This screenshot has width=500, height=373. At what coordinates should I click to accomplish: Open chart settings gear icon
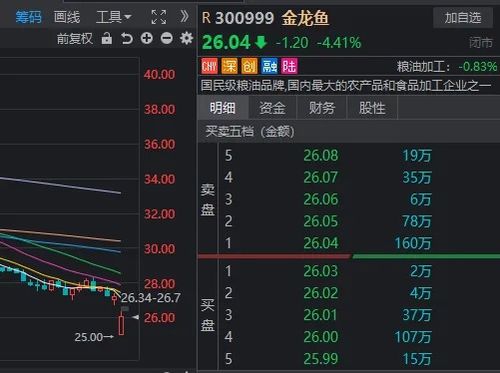(x=186, y=38)
